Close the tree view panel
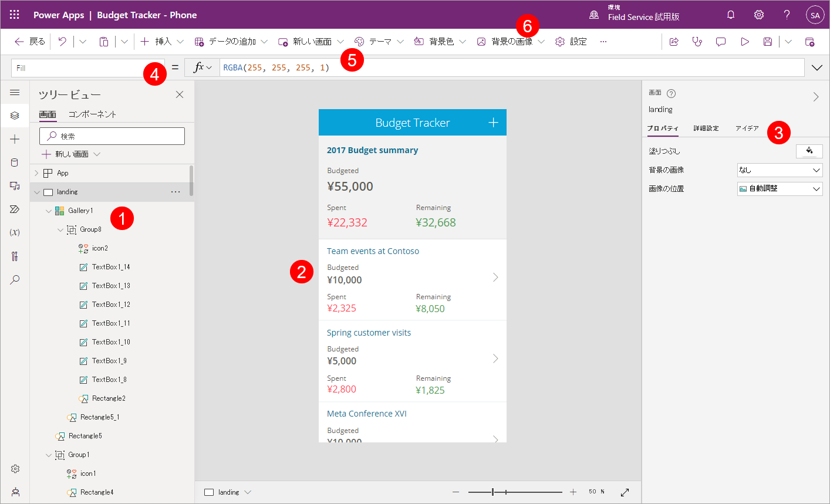This screenshot has width=830, height=504. point(180,94)
